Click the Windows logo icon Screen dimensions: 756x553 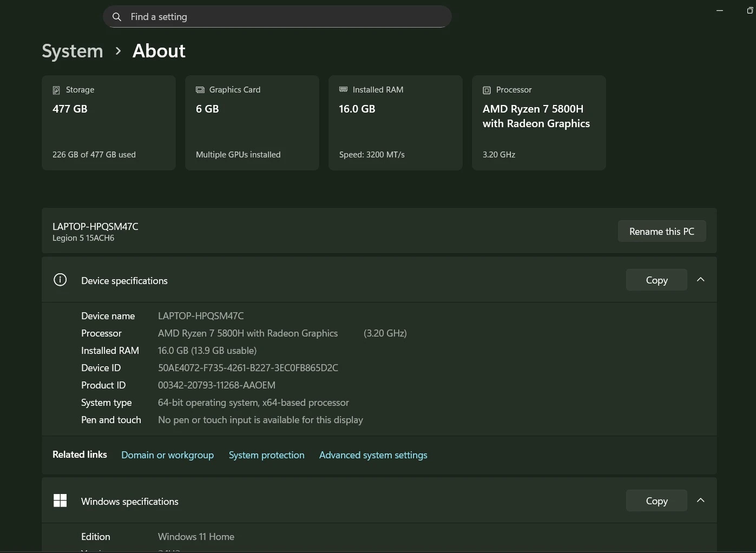[x=60, y=501]
